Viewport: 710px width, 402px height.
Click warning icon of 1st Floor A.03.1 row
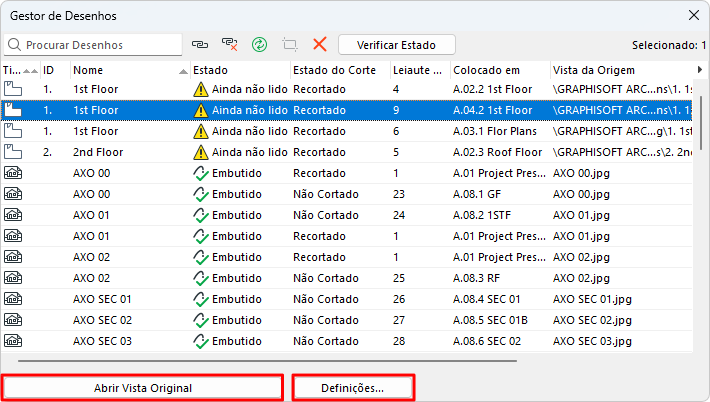pyautogui.click(x=201, y=131)
